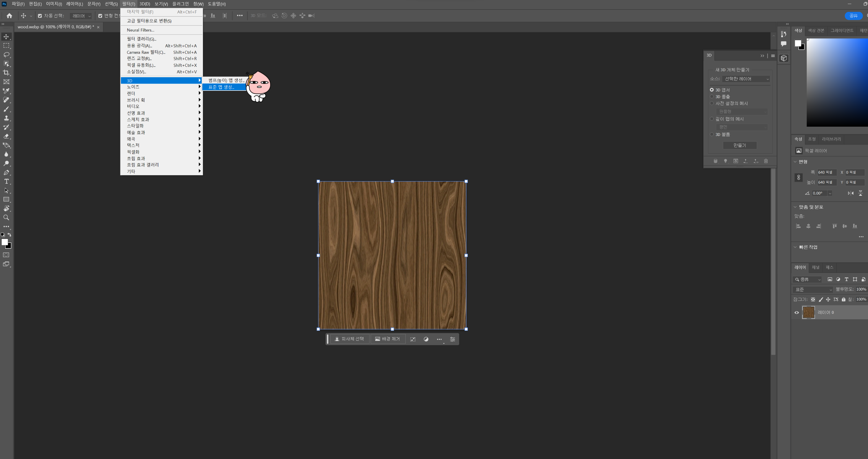Collapse the 맞춤 및 분포 section
Screen dimensions: 868x459
click(795, 207)
